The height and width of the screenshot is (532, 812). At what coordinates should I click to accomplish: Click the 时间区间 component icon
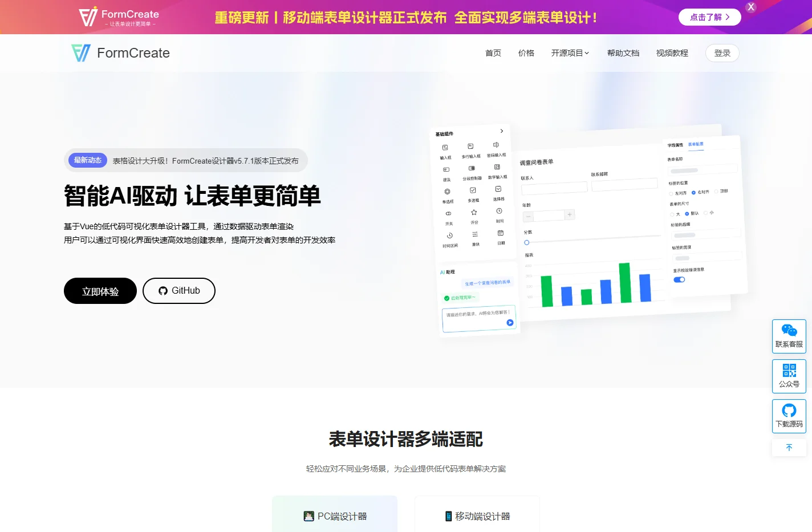pyautogui.click(x=449, y=235)
